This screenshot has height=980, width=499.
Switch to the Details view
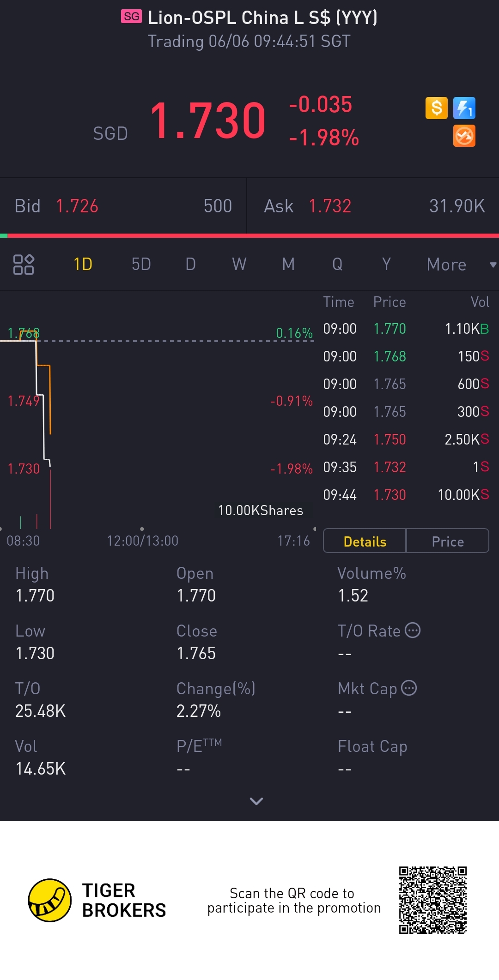(x=365, y=541)
